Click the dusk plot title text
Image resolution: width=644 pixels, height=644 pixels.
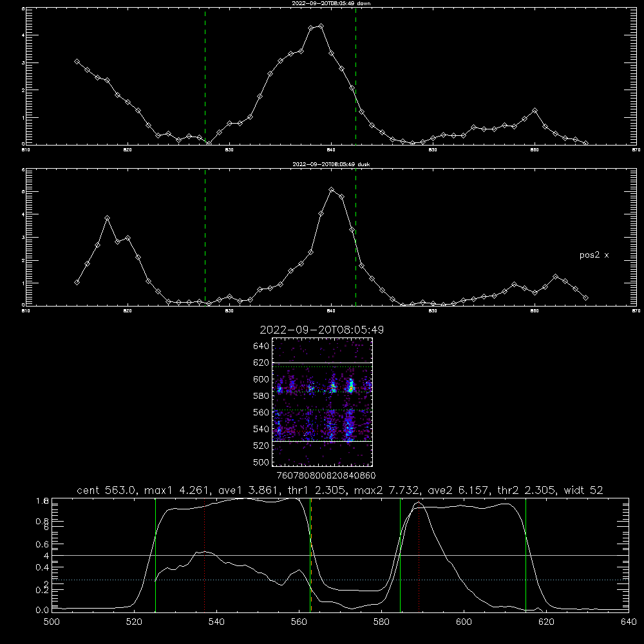[x=331, y=164]
